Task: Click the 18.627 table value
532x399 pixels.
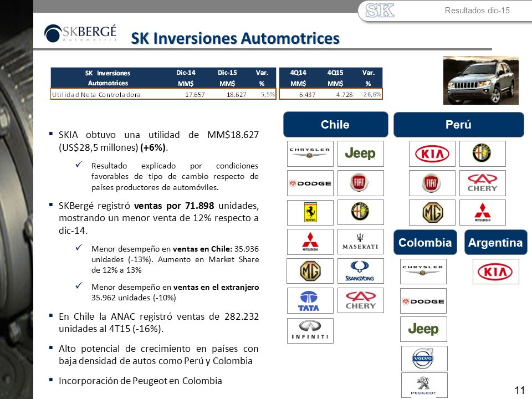Action: (x=237, y=95)
